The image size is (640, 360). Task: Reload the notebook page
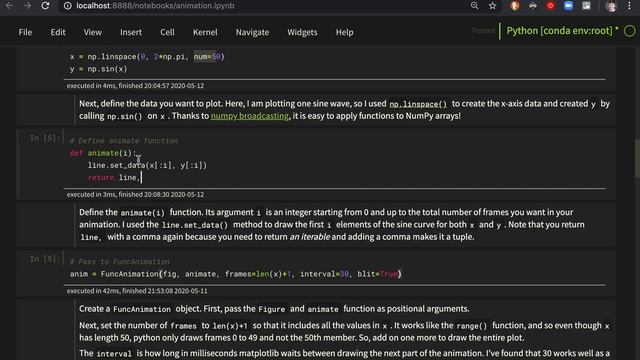(45, 5)
